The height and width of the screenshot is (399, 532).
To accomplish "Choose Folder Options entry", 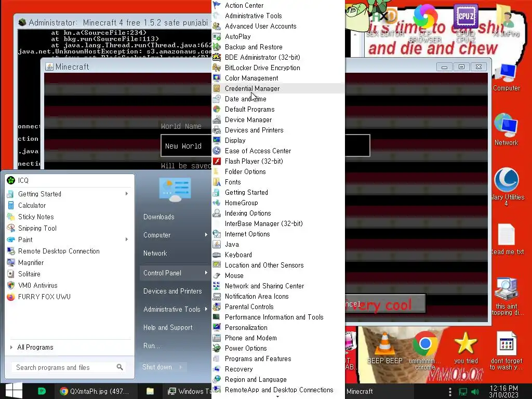I will coord(278,171).
